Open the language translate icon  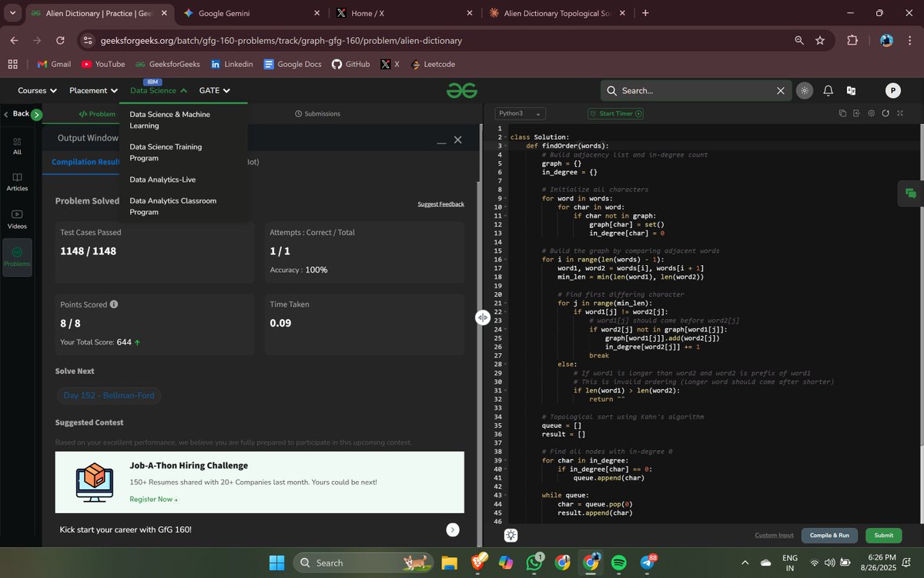click(851, 91)
